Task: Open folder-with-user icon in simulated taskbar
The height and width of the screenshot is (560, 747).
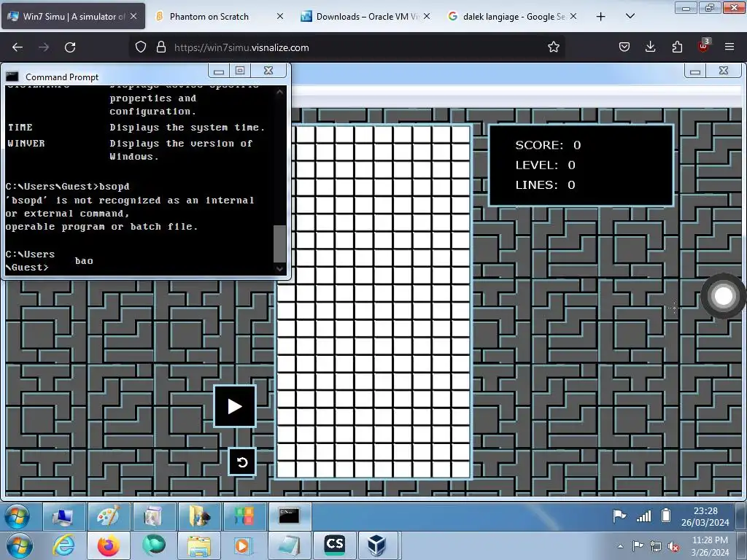Action: tap(198, 517)
